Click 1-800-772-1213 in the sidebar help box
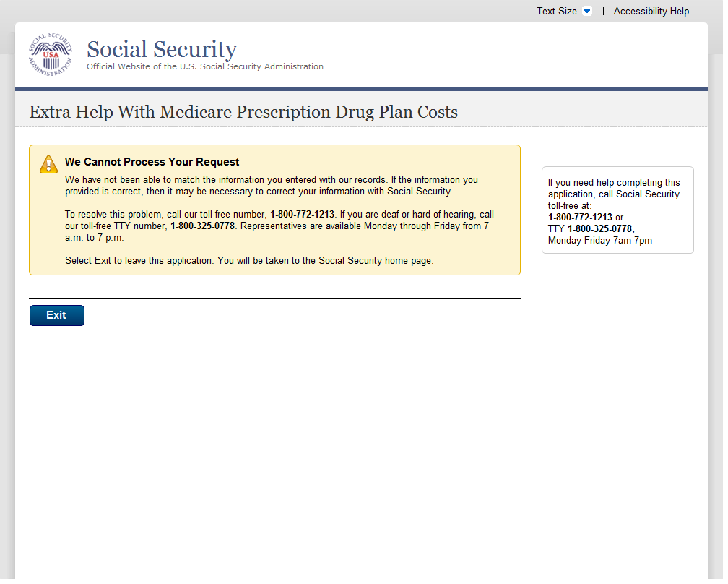The width and height of the screenshot is (728, 584). (x=580, y=218)
